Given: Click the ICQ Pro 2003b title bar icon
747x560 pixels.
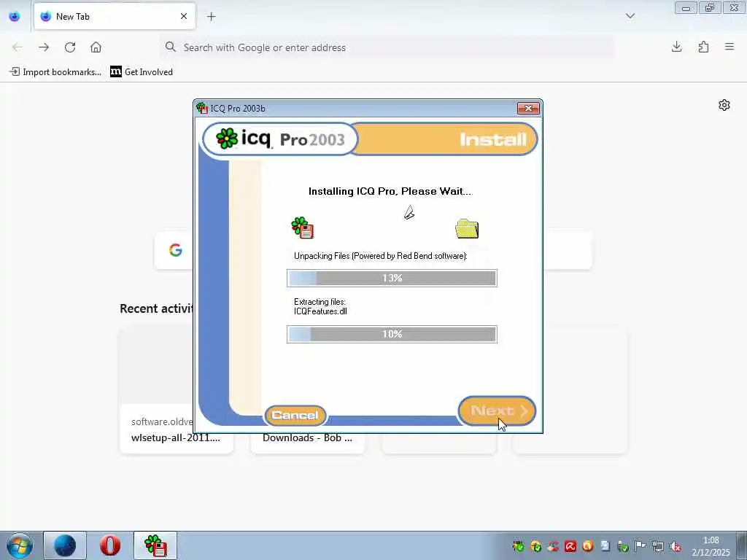Looking at the screenshot, I should click(x=202, y=109).
